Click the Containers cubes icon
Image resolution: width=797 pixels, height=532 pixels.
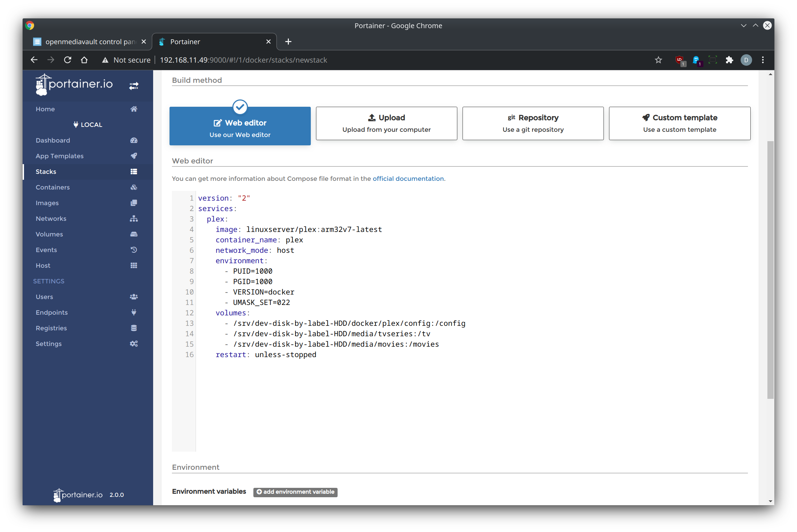pos(134,187)
